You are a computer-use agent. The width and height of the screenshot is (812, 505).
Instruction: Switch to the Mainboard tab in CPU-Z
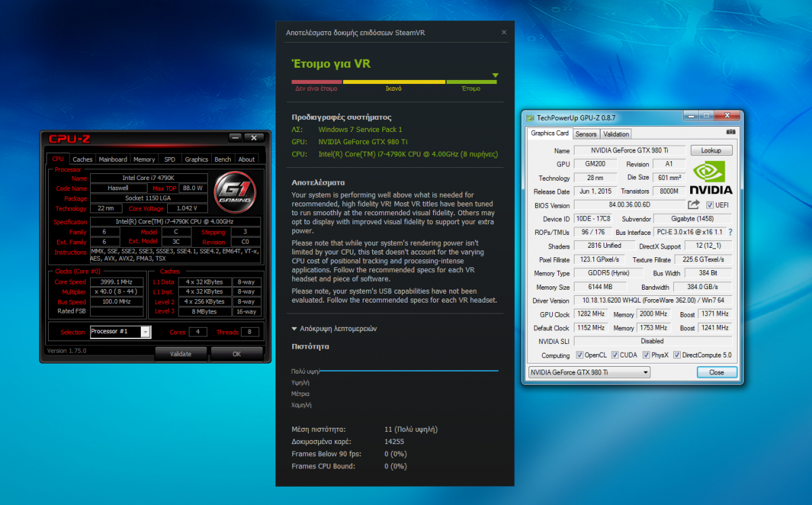(x=113, y=159)
